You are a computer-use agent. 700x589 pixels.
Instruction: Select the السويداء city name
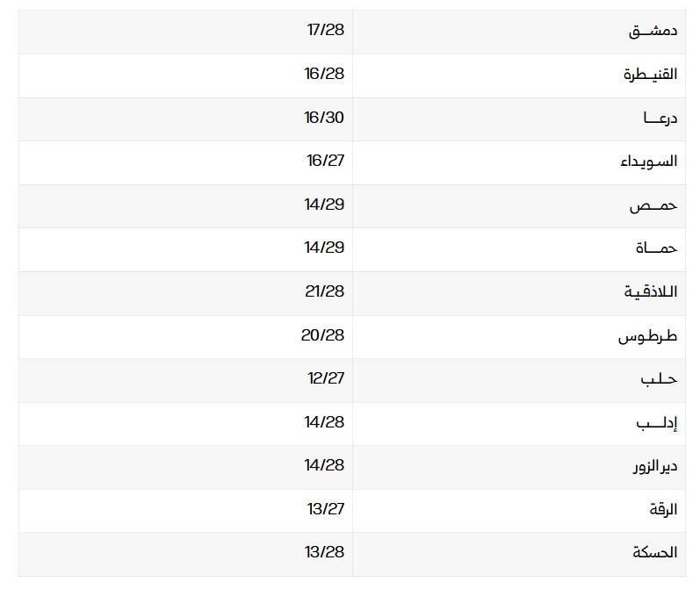[650, 162]
